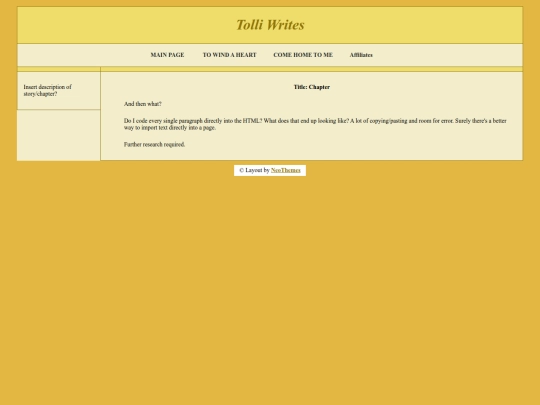
Task: Click the '© Layout by' footer text
Action: click(x=254, y=170)
